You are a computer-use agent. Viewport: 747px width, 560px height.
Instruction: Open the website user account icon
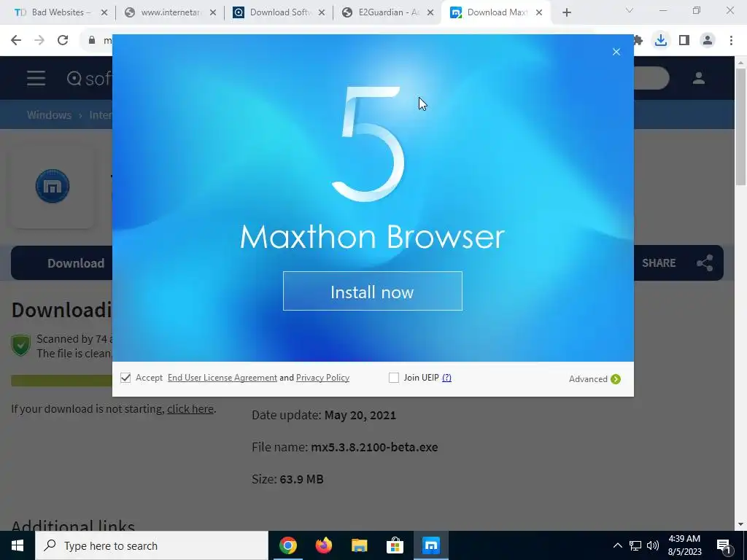point(699,78)
